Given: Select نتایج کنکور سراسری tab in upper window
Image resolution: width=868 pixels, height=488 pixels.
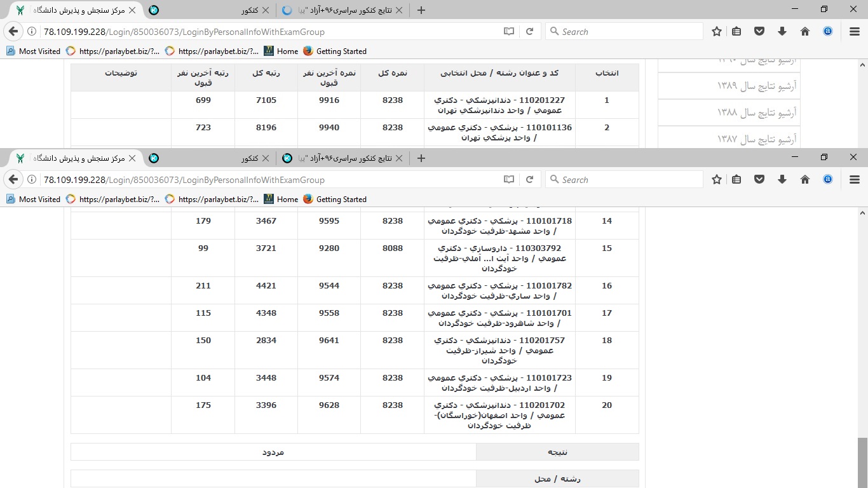Looking at the screenshot, I should click(x=343, y=10).
